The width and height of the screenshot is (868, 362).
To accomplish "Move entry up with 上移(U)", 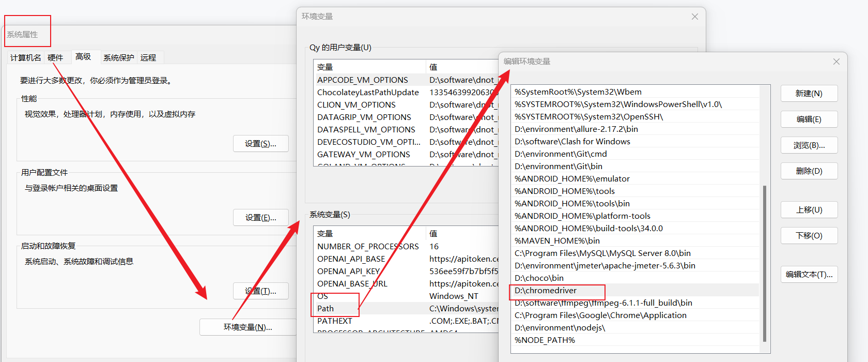I will [809, 210].
